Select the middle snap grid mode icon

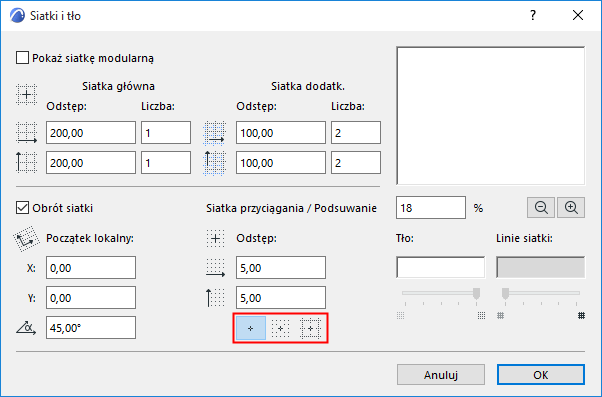click(281, 328)
